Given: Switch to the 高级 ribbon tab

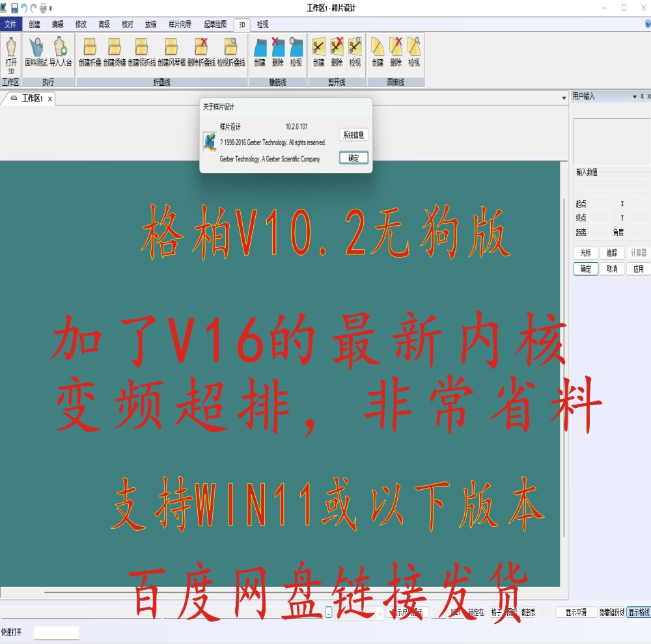Looking at the screenshot, I should coord(104,25).
